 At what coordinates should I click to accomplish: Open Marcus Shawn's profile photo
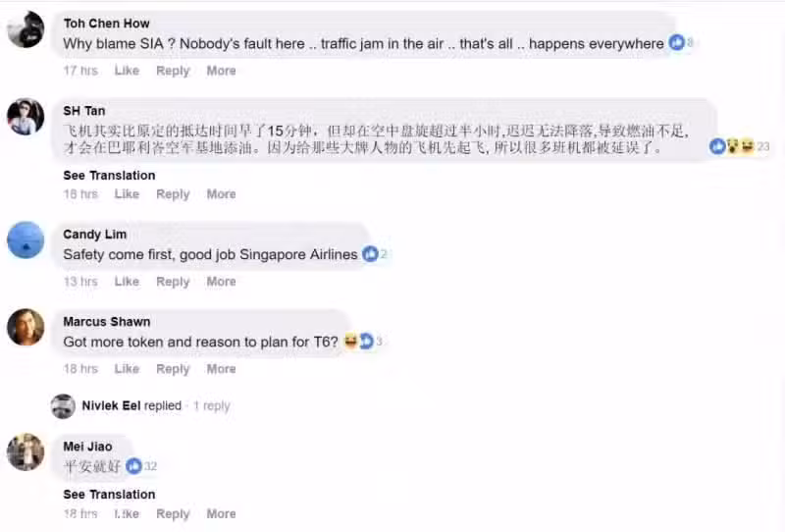pyautogui.click(x=26, y=327)
